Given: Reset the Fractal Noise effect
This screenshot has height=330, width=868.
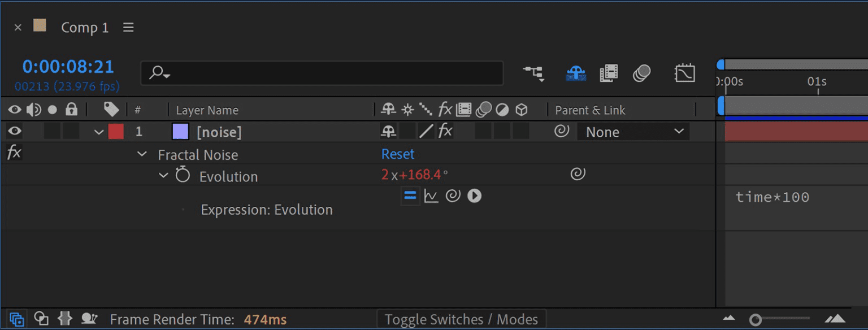Looking at the screenshot, I should (x=397, y=154).
